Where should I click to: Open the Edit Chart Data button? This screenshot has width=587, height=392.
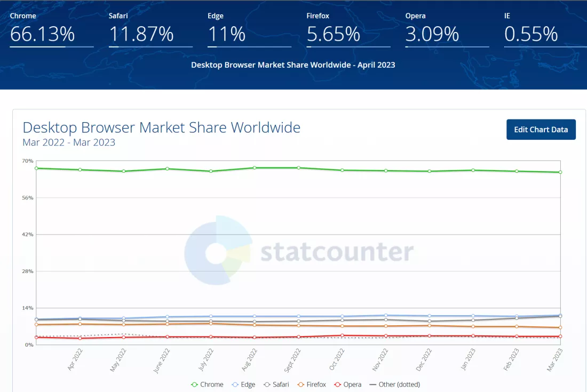coord(541,130)
